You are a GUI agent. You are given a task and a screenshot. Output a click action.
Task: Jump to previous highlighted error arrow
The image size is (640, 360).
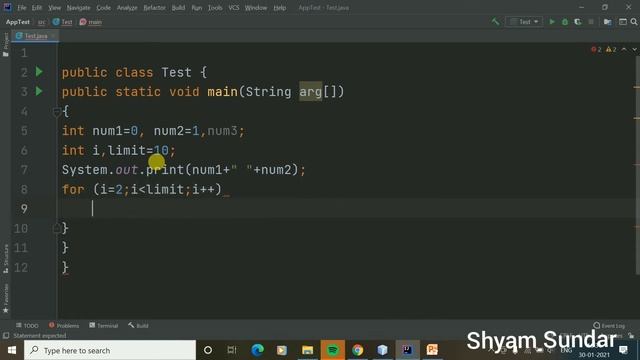(624, 49)
